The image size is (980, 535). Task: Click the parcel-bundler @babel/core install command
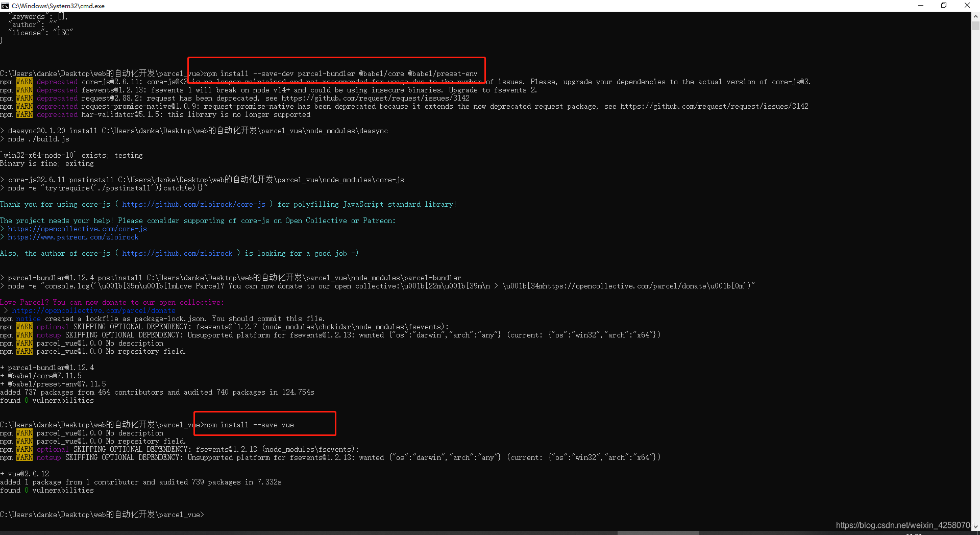tap(341, 74)
